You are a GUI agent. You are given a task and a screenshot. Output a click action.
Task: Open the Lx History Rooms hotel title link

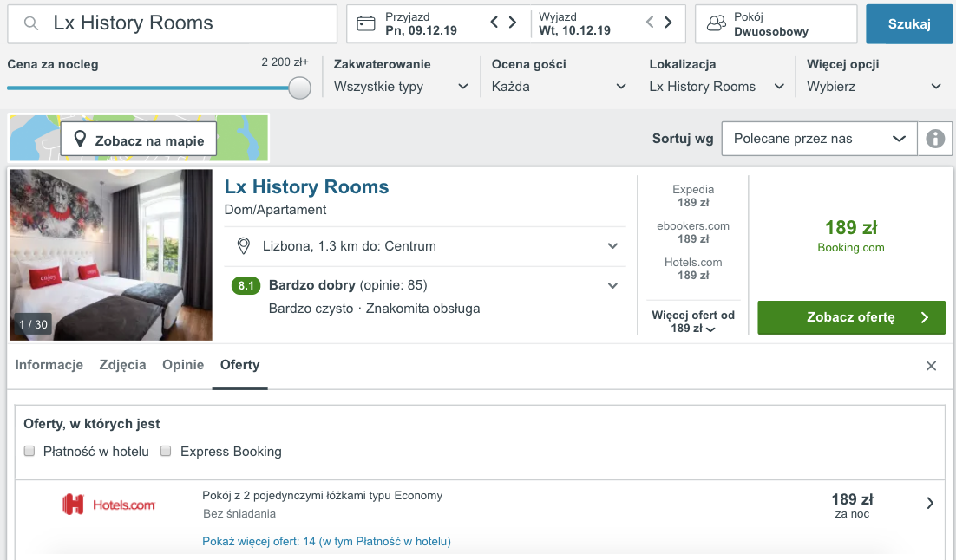click(306, 186)
